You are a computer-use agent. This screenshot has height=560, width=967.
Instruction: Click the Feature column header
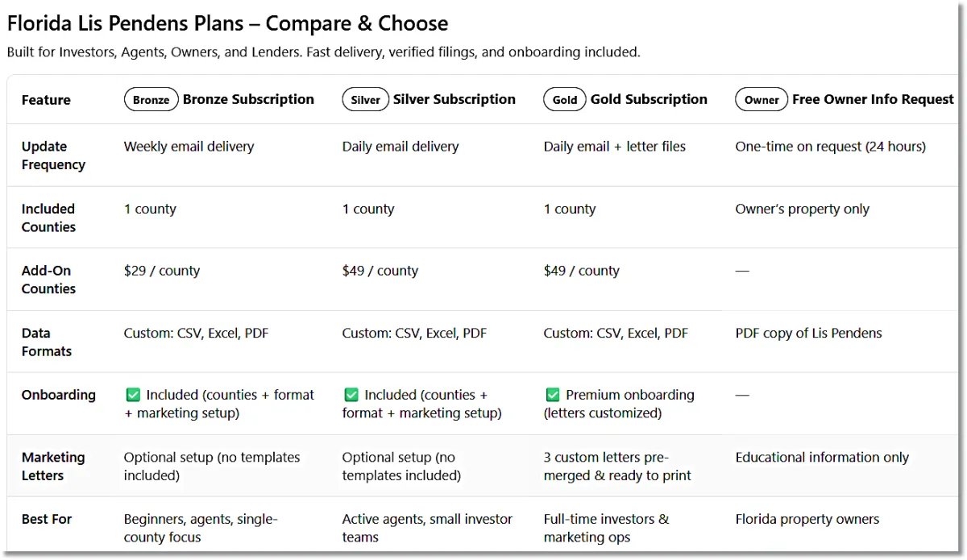(46, 100)
